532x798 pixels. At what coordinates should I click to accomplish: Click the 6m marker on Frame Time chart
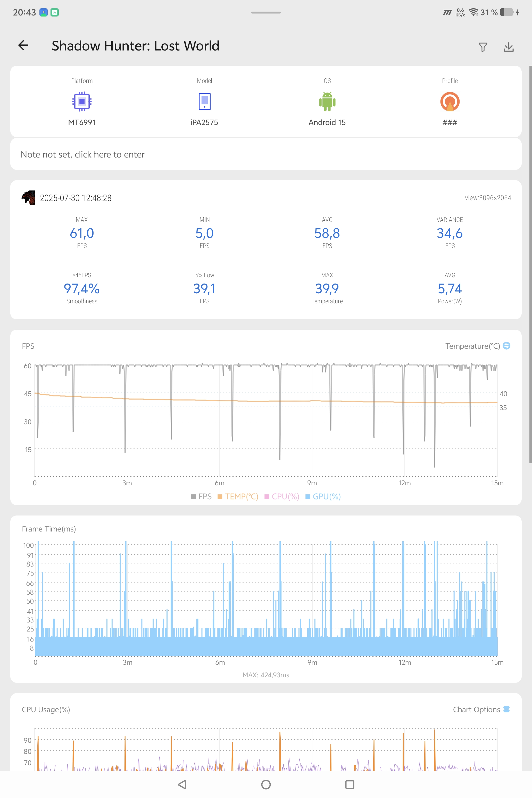(x=220, y=662)
